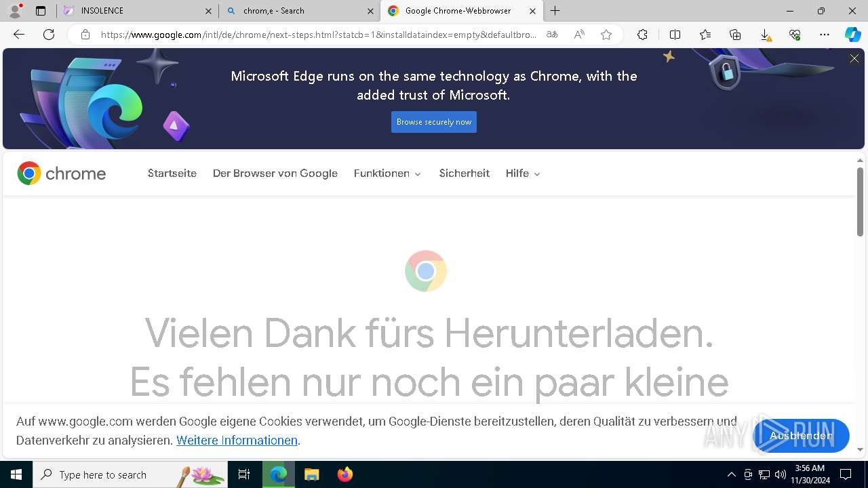This screenshot has width=868, height=488.
Task: Open the Weitere Informationen link
Action: coord(237,441)
